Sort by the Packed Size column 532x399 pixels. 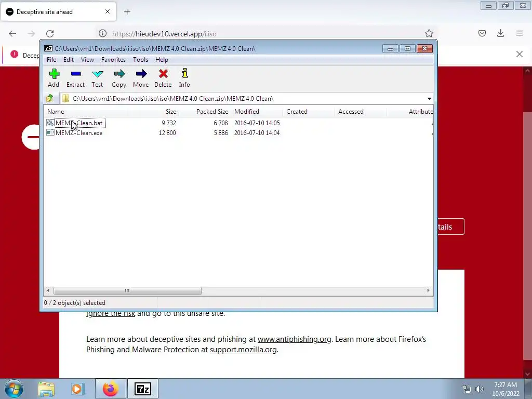(205, 112)
